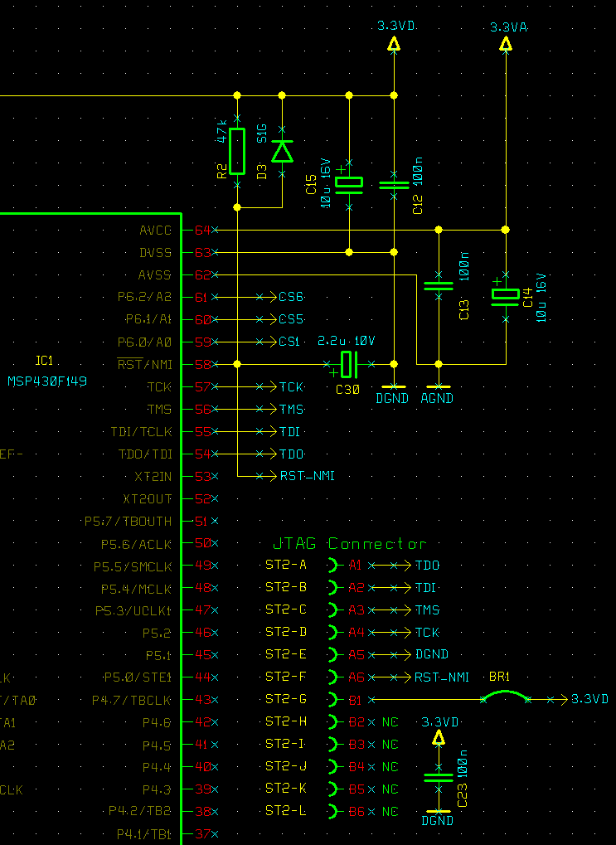
Task: Click the 3.3VD supply arrow at top
Action: [394, 44]
